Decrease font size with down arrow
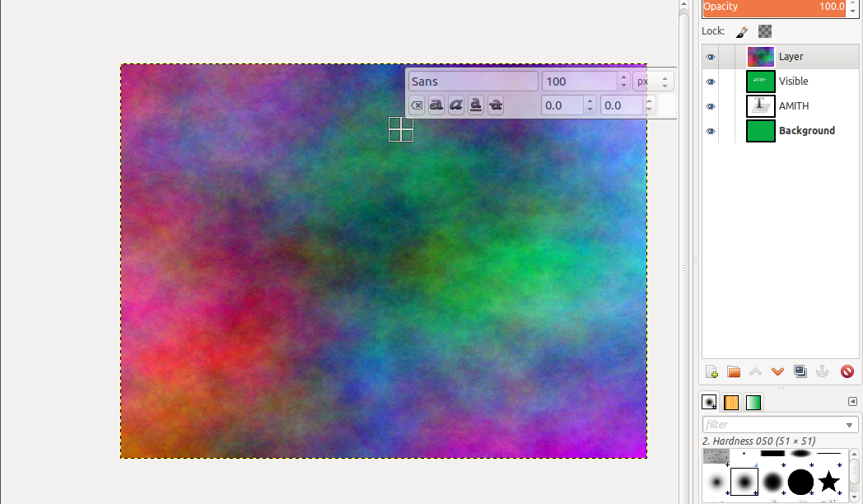Viewport: 863px width, 504px height. click(x=623, y=86)
